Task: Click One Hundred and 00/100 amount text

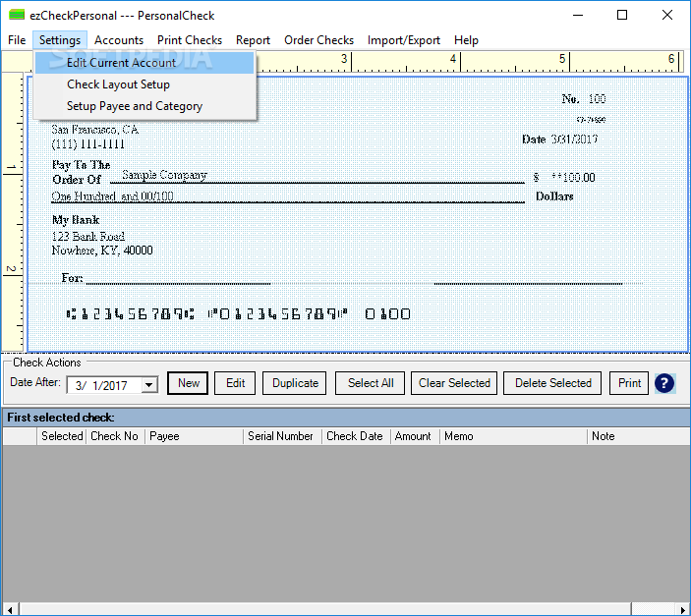Action: point(112,196)
